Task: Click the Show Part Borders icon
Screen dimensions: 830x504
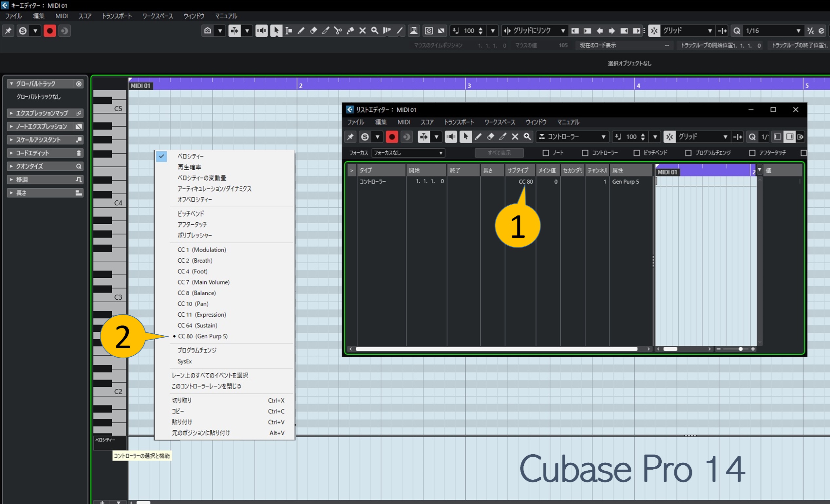Action: coord(414,31)
